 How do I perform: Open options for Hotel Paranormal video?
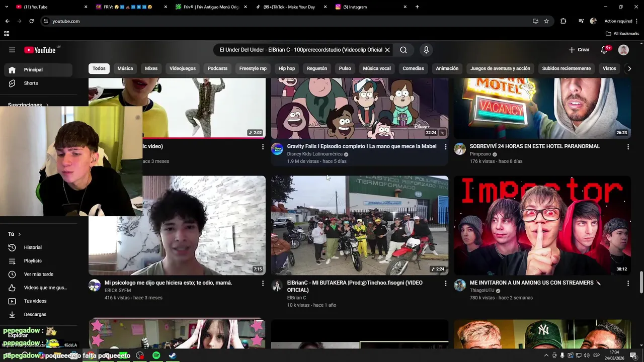(x=628, y=147)
